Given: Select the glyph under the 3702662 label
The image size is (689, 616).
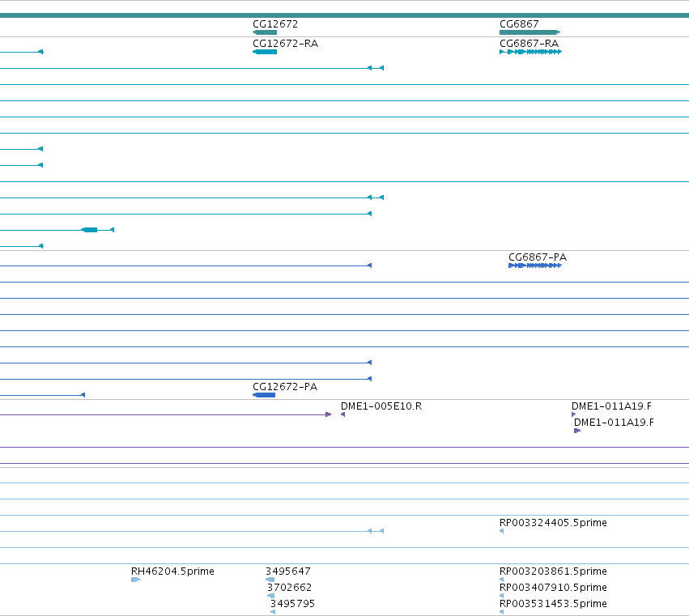Looking at the screenshot, I should tap(270, 596).
